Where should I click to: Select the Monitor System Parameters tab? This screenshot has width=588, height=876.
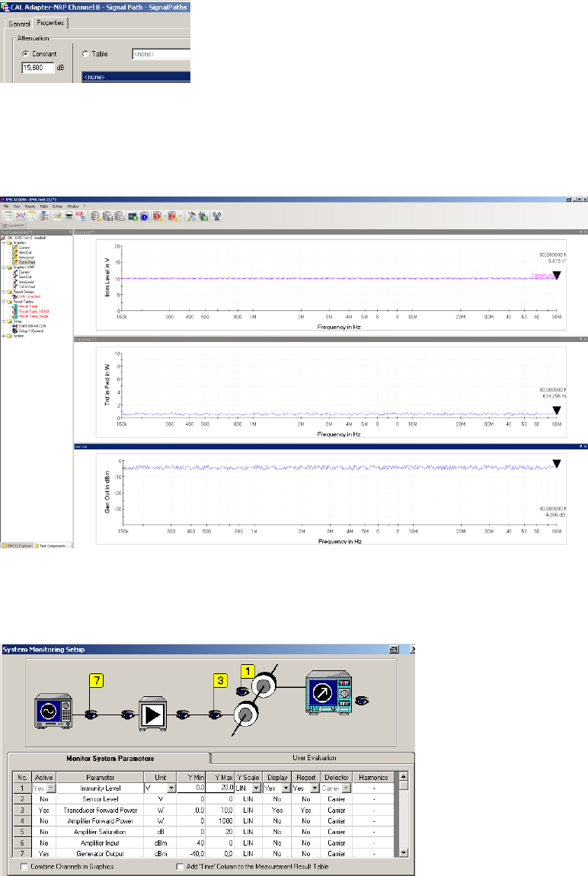point(110,758)
